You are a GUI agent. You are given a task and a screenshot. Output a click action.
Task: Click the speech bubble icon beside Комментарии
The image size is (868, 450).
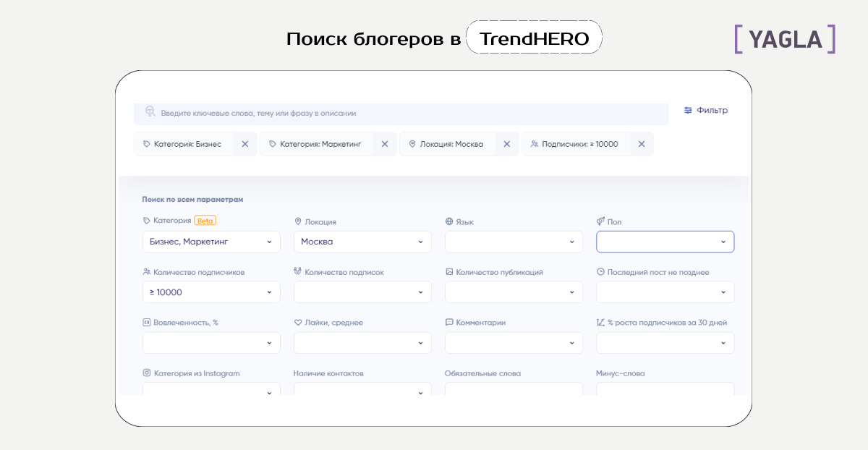[449, 323]
